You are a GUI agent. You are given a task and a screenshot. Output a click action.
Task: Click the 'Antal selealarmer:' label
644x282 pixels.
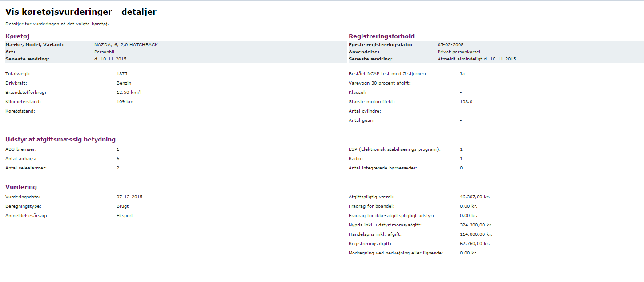point(26,168)
